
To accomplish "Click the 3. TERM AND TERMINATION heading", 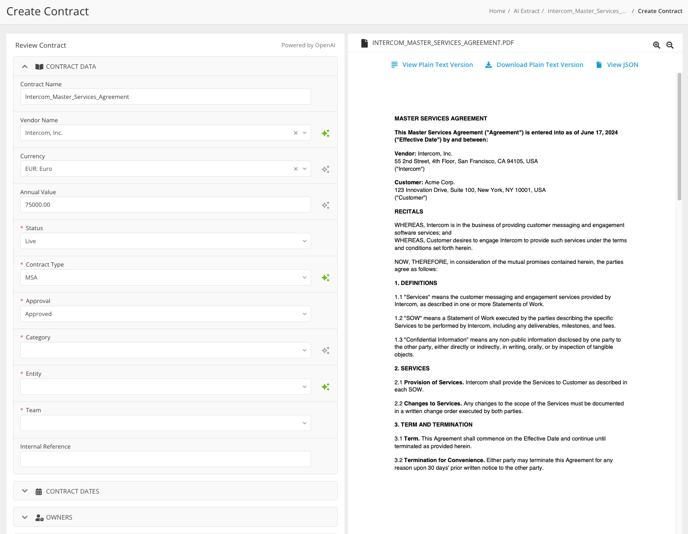I will click(433, 425).
